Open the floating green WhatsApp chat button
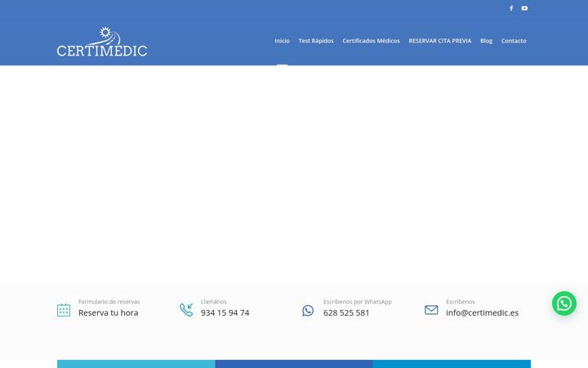The width and height of the screenshot is (588, 368). 564,303
